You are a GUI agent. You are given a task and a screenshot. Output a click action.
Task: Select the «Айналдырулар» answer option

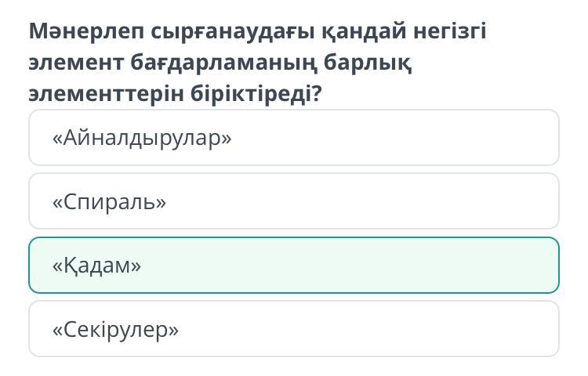coord(293,138)
